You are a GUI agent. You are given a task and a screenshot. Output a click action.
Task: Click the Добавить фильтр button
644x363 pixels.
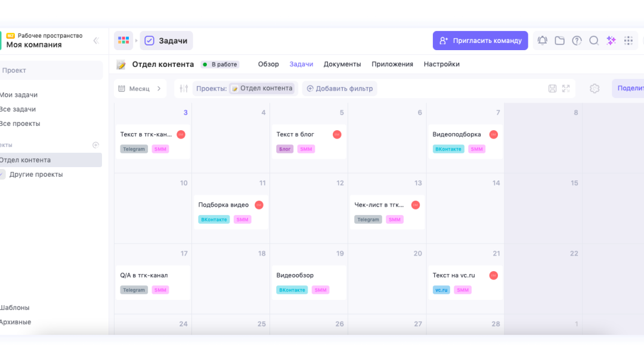click(x=340, y=88)
